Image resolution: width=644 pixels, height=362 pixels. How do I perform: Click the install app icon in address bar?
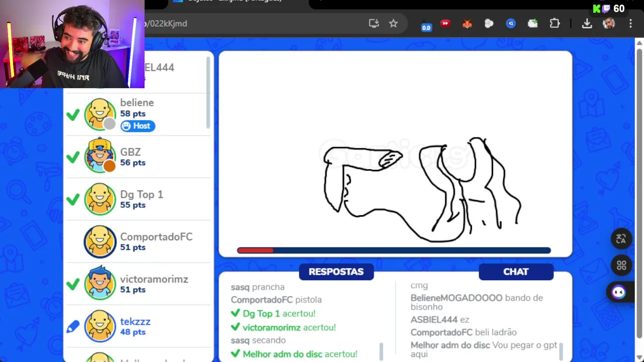374,23
